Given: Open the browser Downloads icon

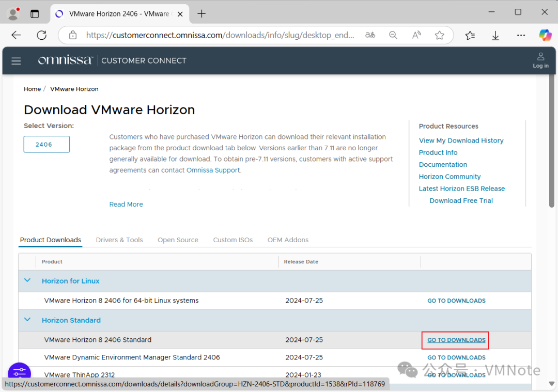Looking at the screenshot, I should [495, 35].
